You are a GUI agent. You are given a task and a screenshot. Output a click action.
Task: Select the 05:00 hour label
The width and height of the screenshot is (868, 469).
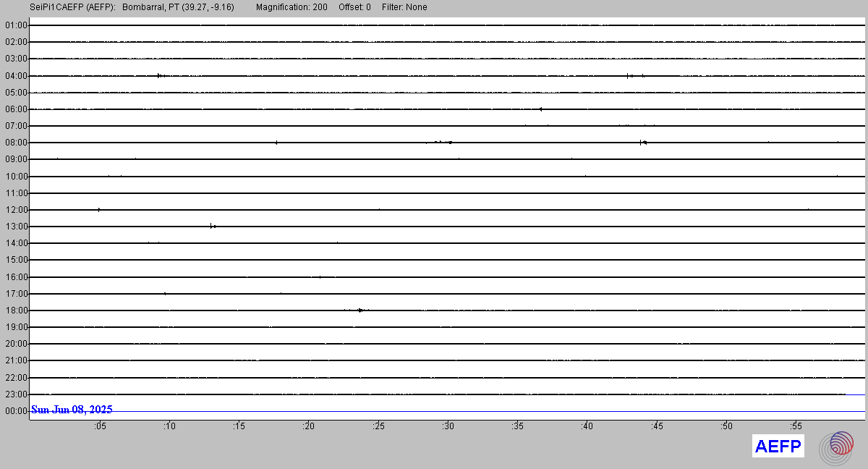click(x=16, y=93)
